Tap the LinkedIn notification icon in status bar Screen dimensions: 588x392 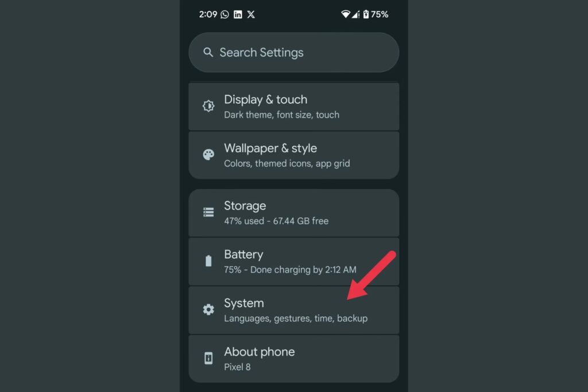(x=238, y=14)
